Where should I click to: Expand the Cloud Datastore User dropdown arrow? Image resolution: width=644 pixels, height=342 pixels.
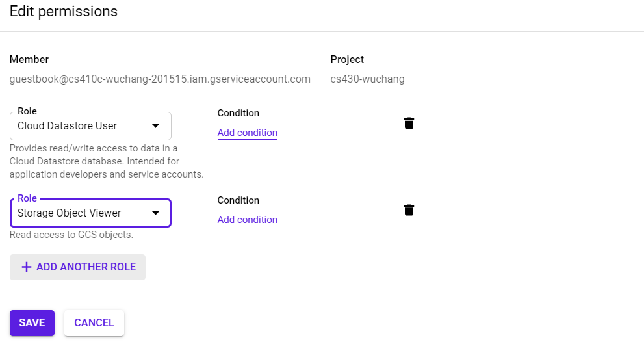[156, 125]
